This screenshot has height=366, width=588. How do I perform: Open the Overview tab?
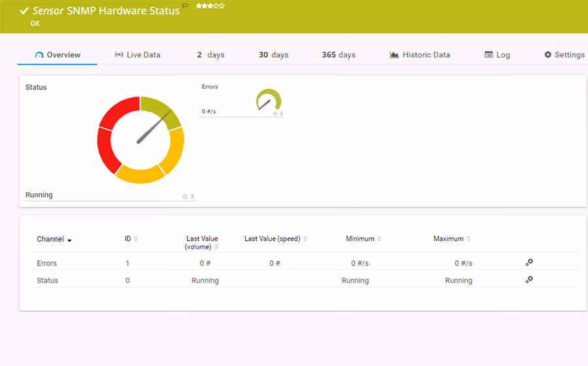click(x=57, y=55)
